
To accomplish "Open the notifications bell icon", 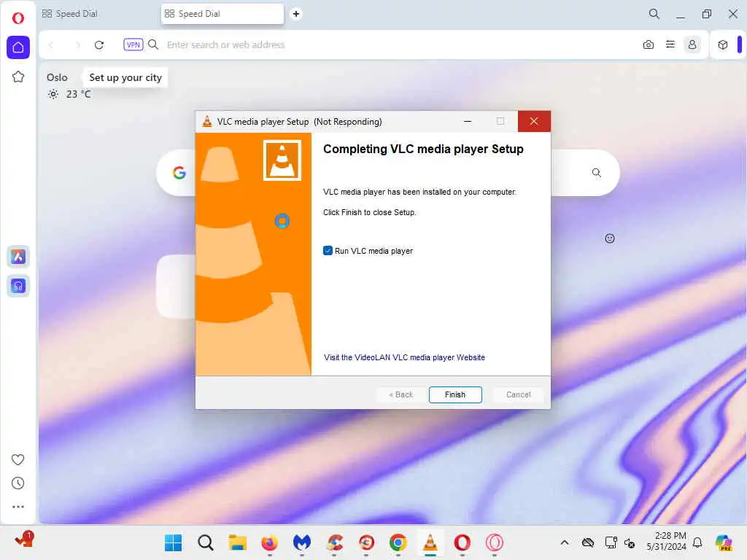I will (697, 542).
